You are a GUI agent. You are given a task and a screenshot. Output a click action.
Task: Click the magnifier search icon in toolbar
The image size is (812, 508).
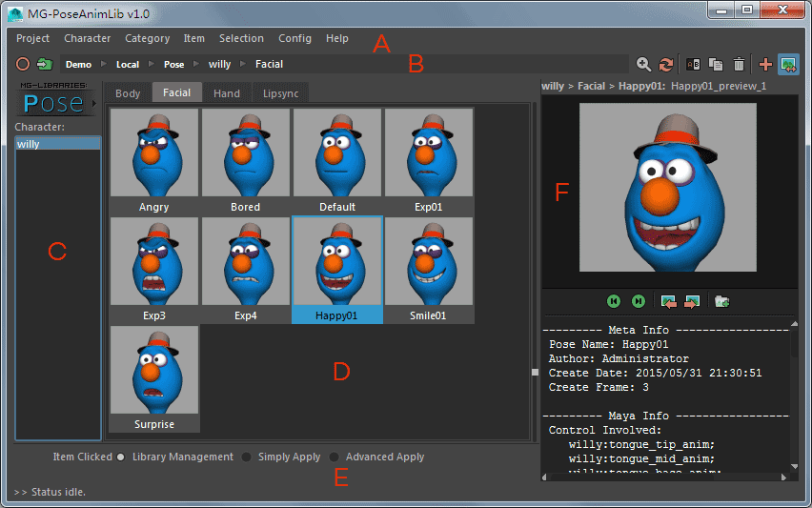click(644, 65)
